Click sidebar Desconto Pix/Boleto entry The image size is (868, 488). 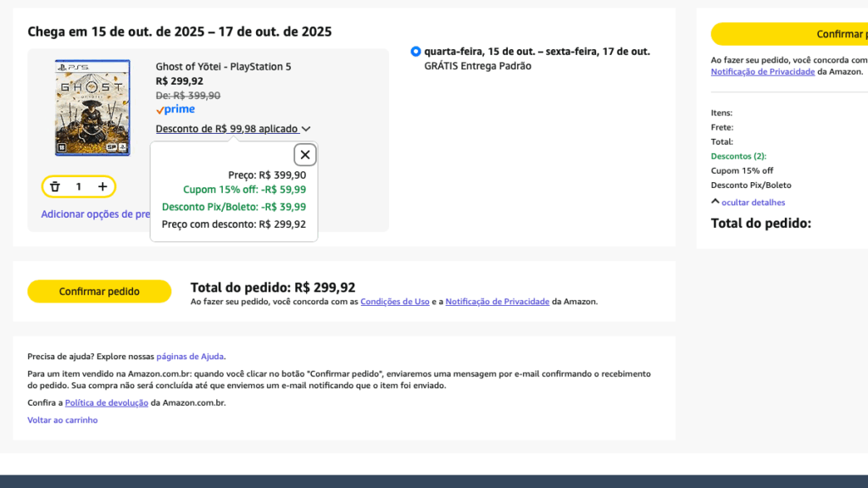(x=751, y=186)
